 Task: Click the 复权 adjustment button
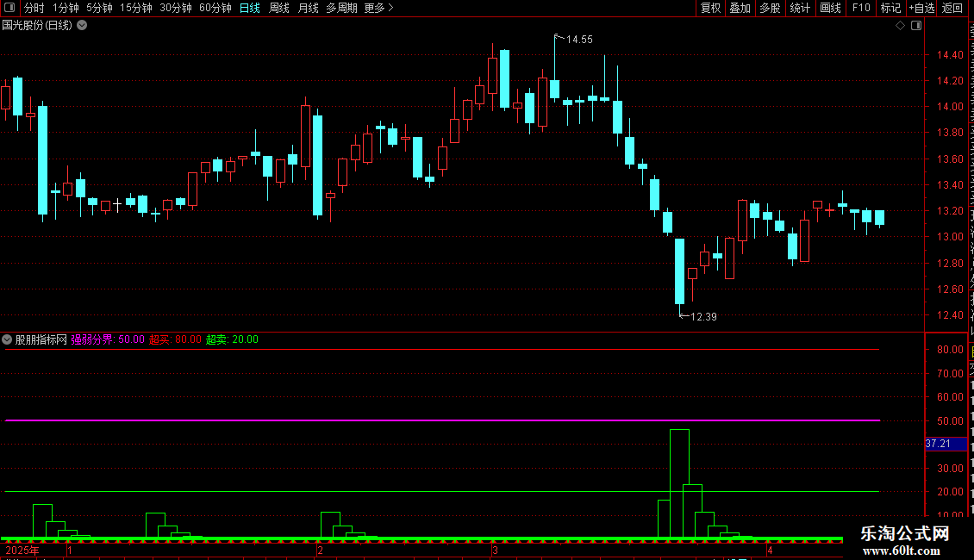click(710, 8)
